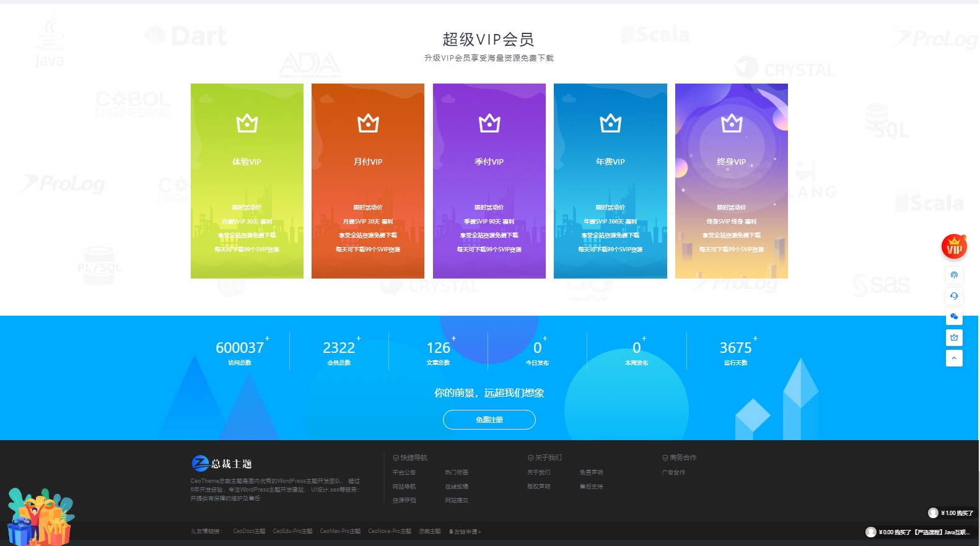Click the 快捷导航 footer heading
980x546 pixels.
tap(410, 457)
